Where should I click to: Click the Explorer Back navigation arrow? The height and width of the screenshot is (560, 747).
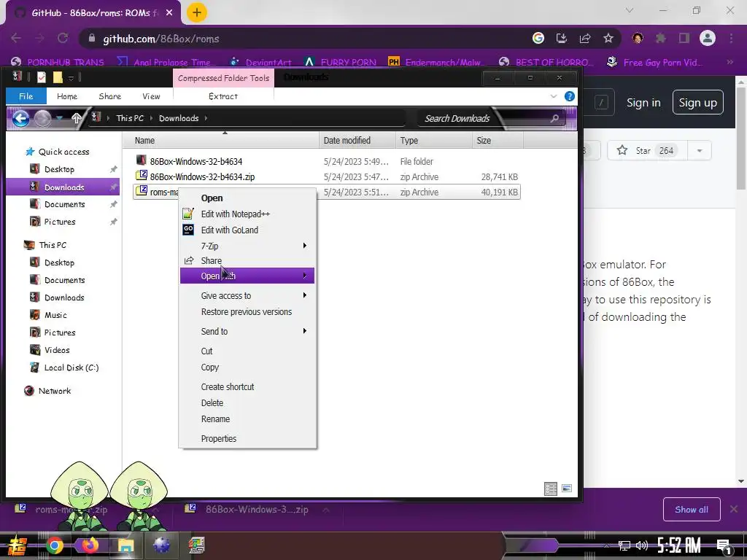pyautogui.click(x=20, y=118)
